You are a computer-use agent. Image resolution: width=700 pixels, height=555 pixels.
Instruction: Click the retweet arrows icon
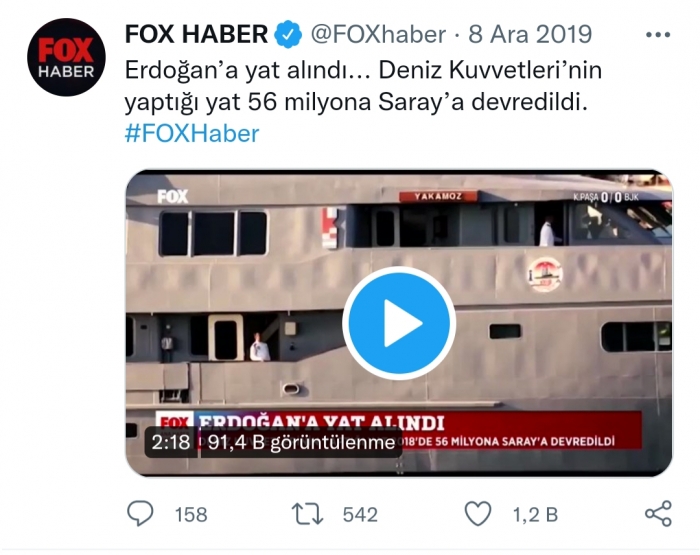pos(308,514)
